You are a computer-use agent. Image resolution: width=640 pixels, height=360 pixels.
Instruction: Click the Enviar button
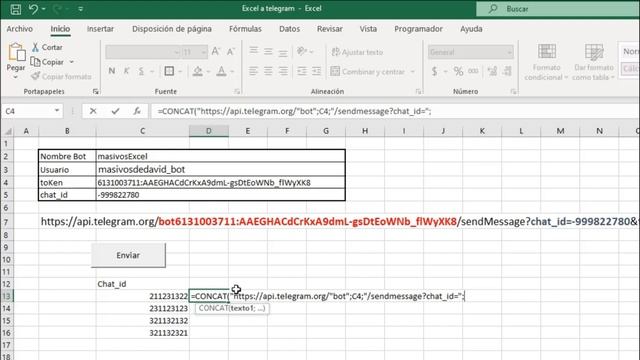click(x=128, y=255)
